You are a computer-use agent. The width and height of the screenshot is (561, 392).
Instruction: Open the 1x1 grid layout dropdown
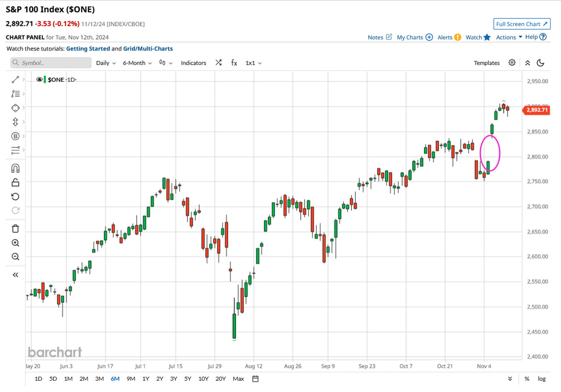point(253,63)
